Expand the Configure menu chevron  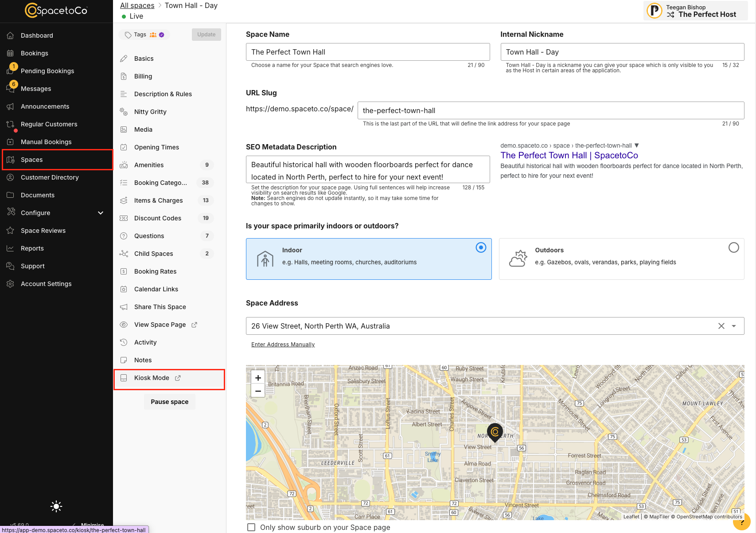point(101,213)
